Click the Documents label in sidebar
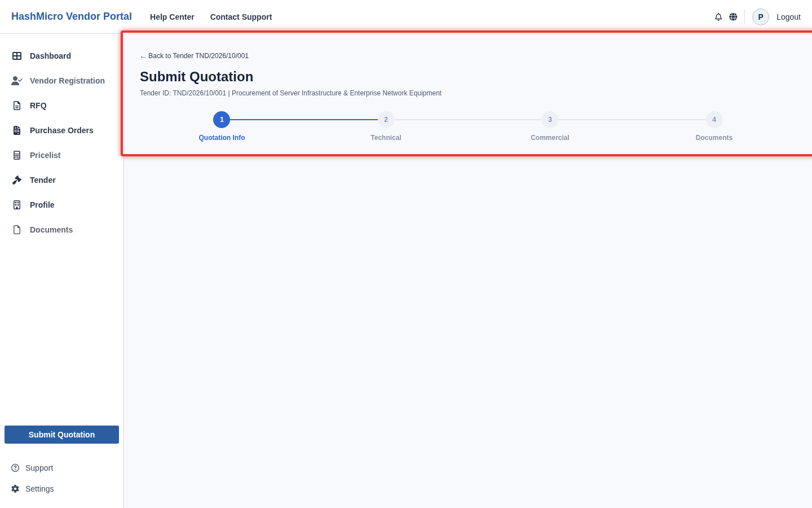Screen dimensions: 812x508 51,230
